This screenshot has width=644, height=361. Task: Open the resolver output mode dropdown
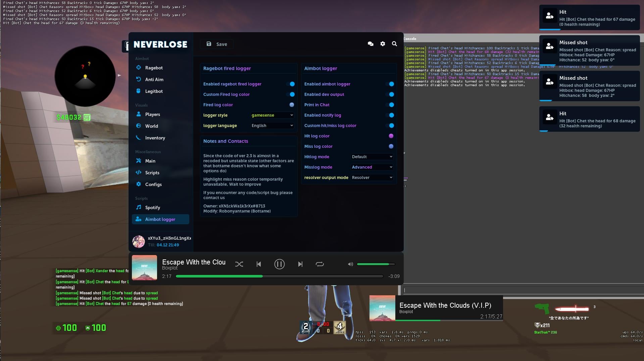371,177
